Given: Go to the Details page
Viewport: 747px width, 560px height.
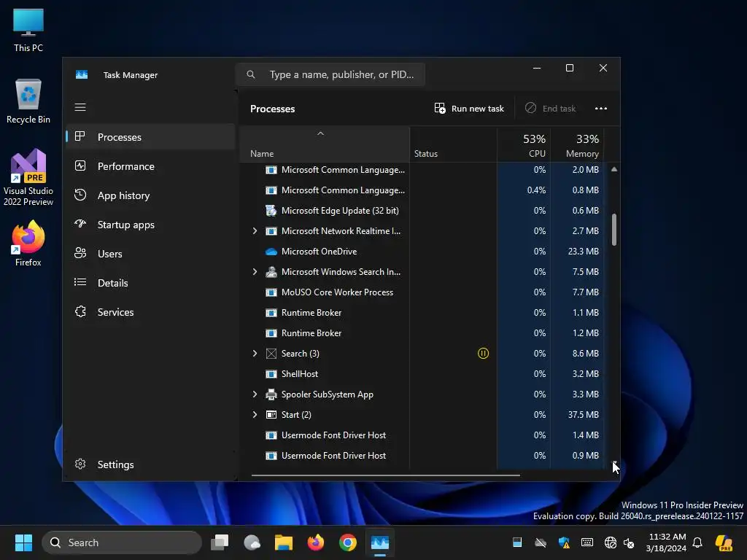Looking at the screenshot, I should coord(150,283).
